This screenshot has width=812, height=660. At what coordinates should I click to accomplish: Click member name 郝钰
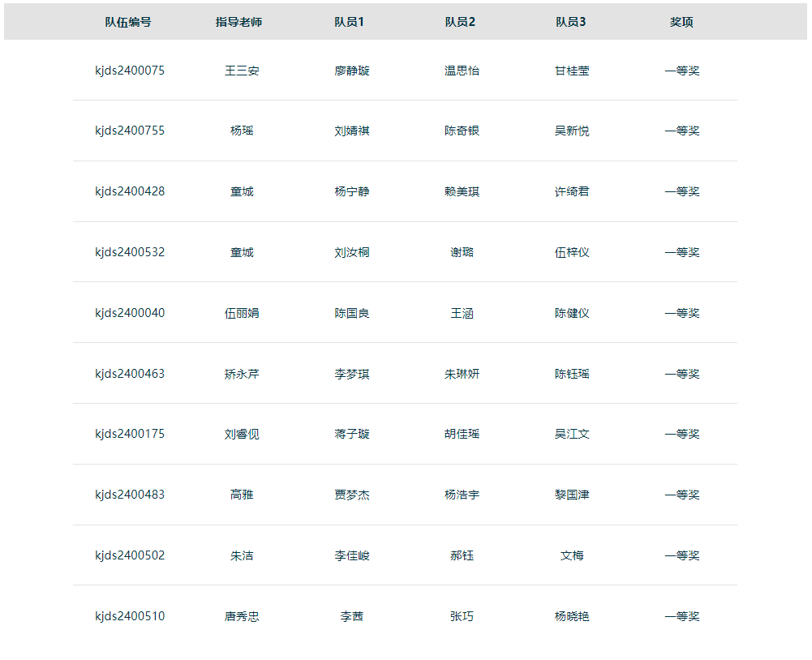coord(461,555)
